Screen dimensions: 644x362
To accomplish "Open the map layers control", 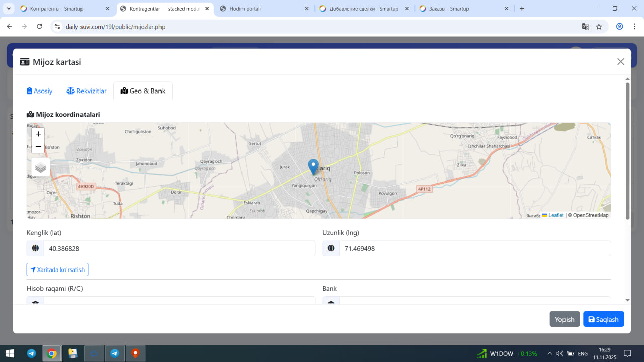I will pos(41,167).
